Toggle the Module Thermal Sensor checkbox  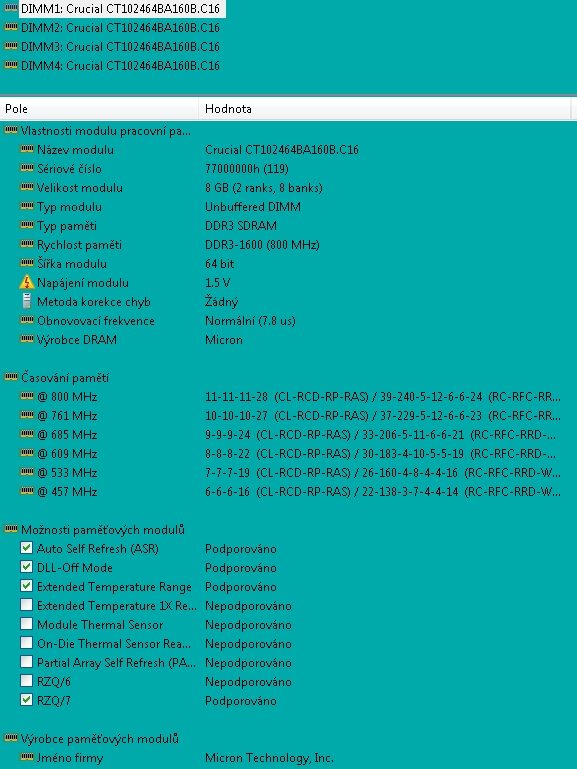click(26, 624)
